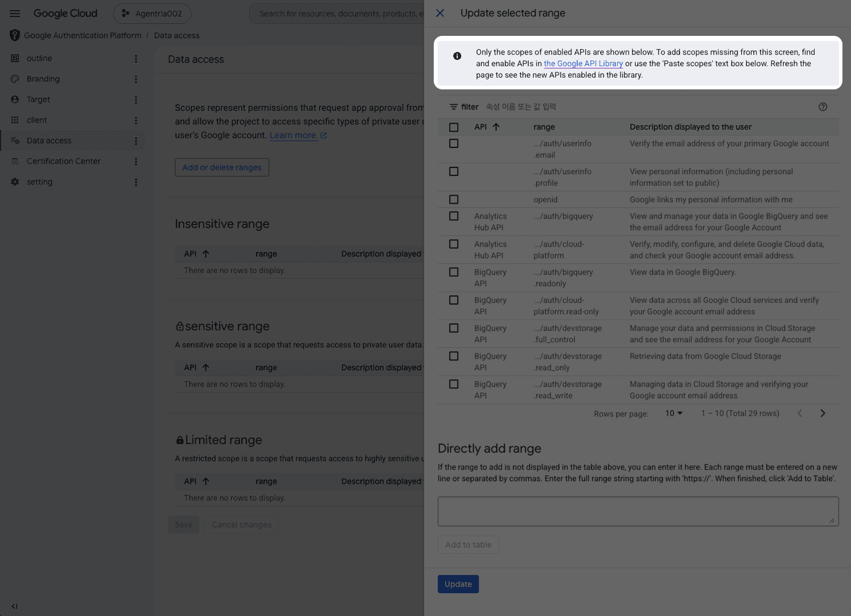Screen dimensions: 851x616
Task: Open more options for Certification Center
Action: click(x=136, y=162)
